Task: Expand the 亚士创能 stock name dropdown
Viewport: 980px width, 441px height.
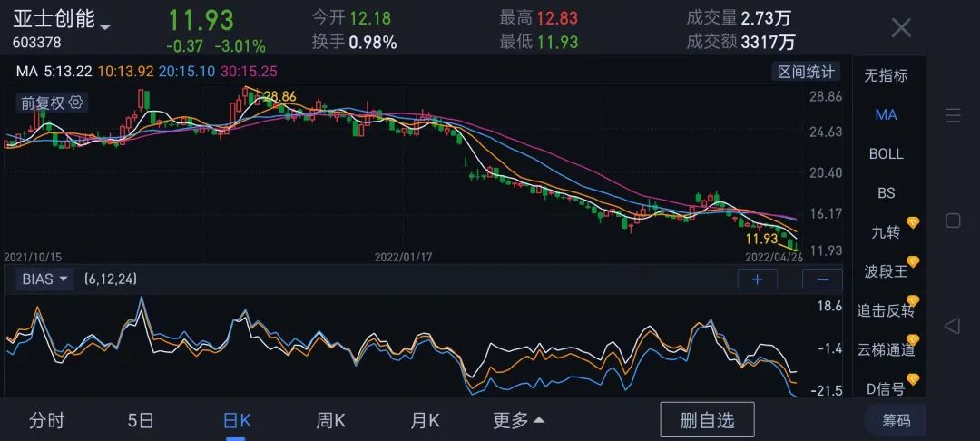Action: coord(105,25)
